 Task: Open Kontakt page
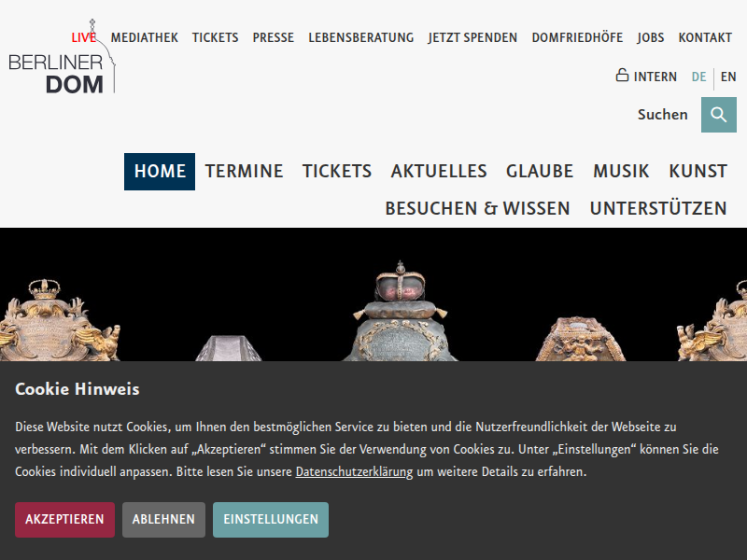[705, 37]
